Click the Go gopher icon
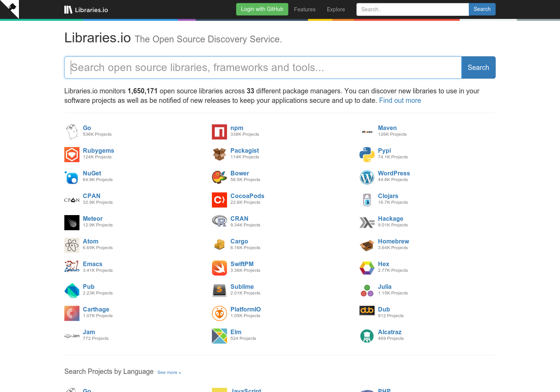Viewport: 560px width, 392px height. click(72, 132)
